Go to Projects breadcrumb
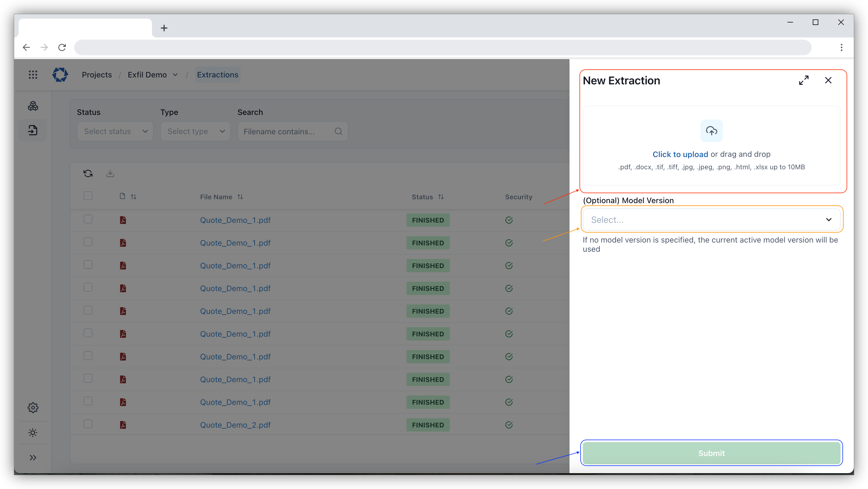This screenshot has width=868, height=489. (x=97, y=75)
